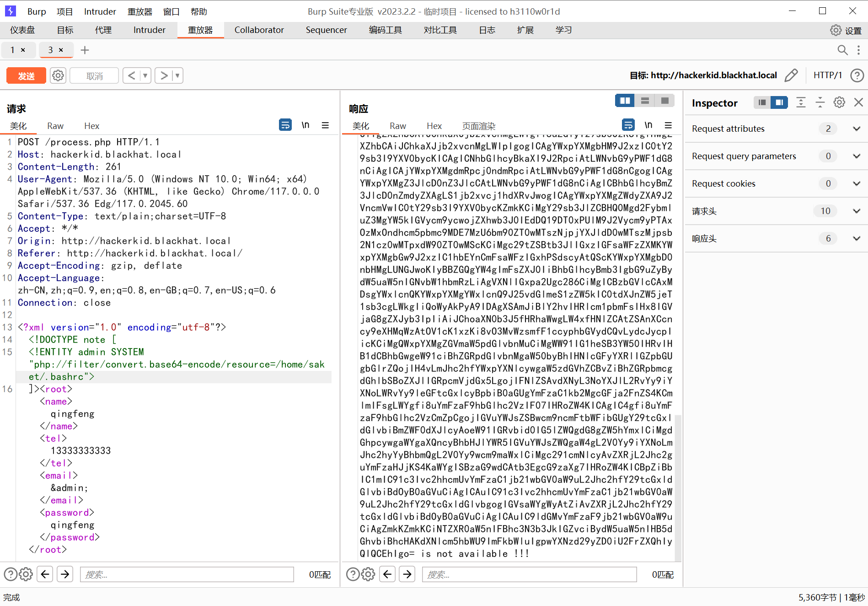Screen dimensions: 868x606
Task: Switch to Collaborator tab
Action: (259, 30)
